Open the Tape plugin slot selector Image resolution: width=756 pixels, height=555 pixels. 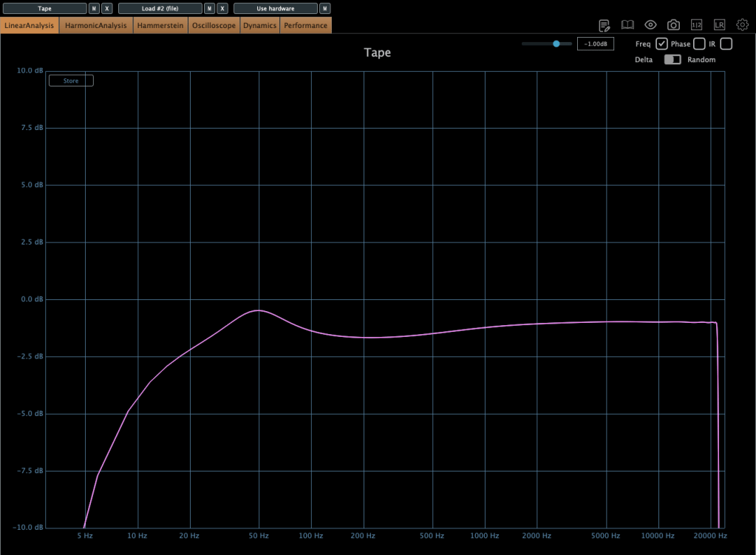44,8
